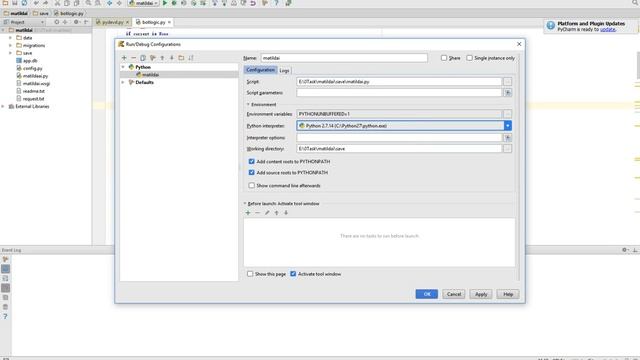Expand the External Libraries node
The height and width of the screenshot is (360, 640).
tap(3, 106)
